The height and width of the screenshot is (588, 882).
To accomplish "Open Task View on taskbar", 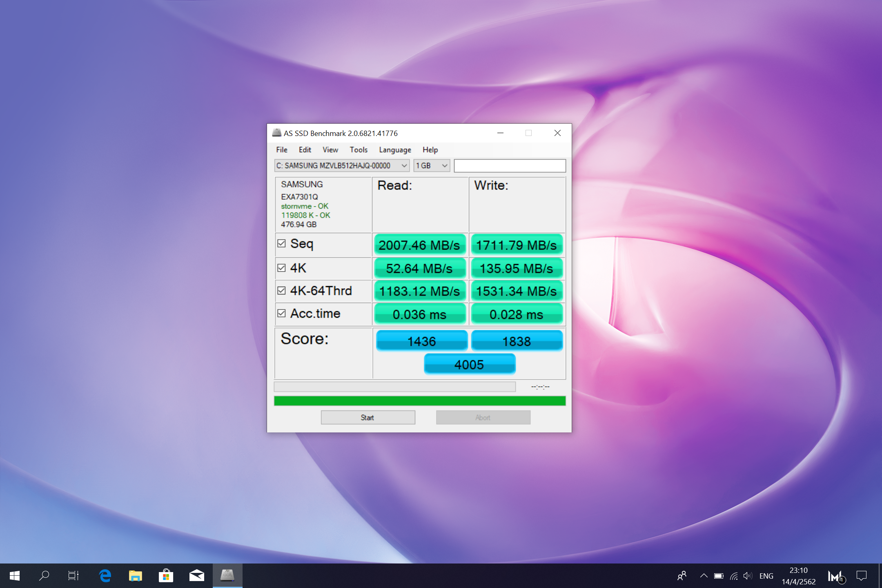I will tap(73, 576).
